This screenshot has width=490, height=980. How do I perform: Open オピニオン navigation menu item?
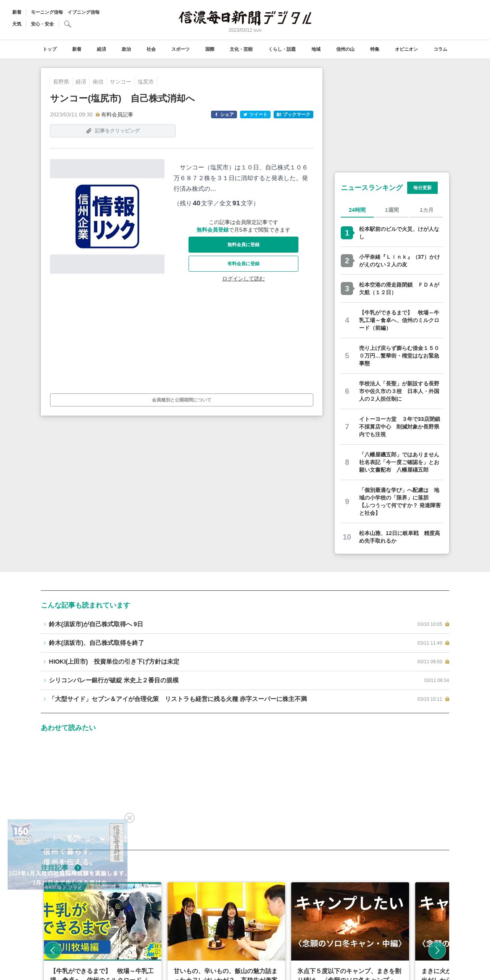coord(406,49)
